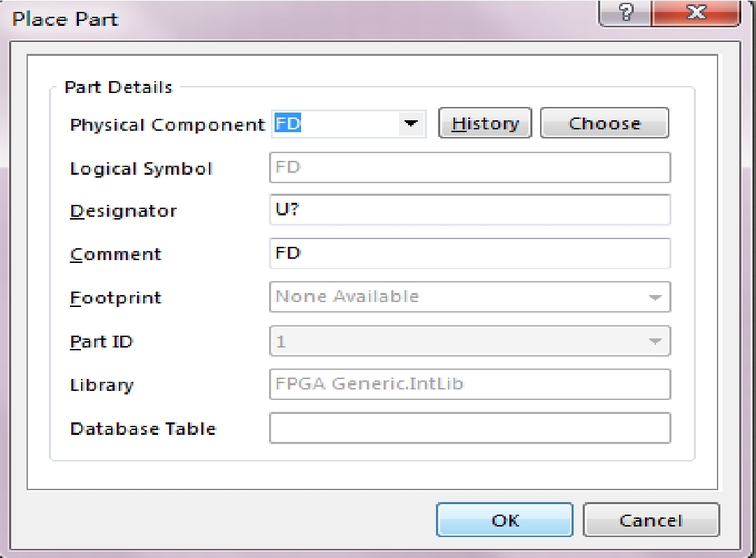Open the component History list
756x558 pixels.
point(485,123)
